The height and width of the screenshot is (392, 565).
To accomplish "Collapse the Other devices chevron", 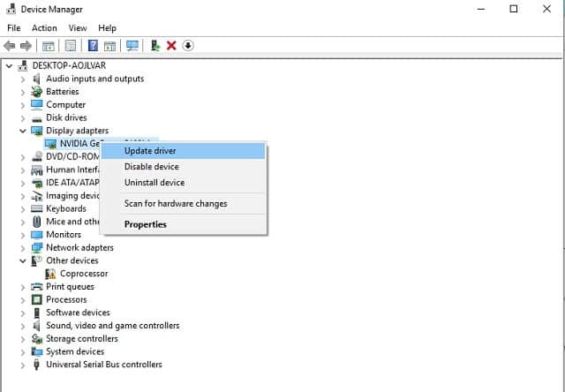I will click(x=23, y=260).
